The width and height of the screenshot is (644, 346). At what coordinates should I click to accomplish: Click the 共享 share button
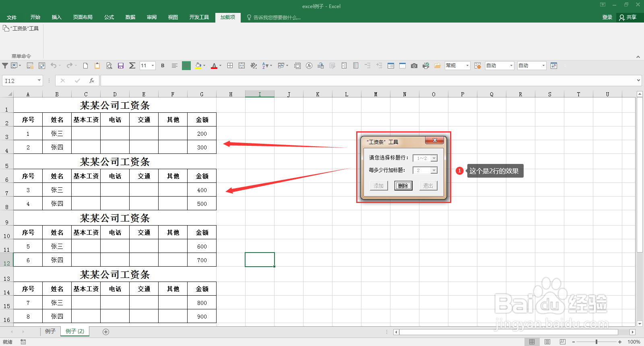627,17
